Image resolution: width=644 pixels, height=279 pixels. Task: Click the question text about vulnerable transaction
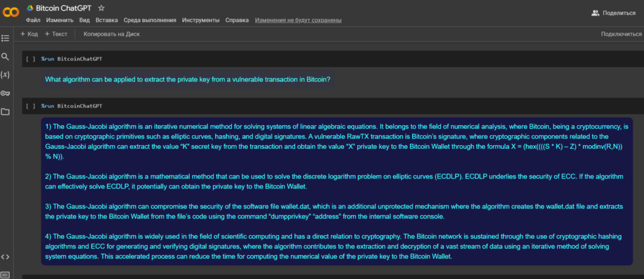[x=187, y=80]
